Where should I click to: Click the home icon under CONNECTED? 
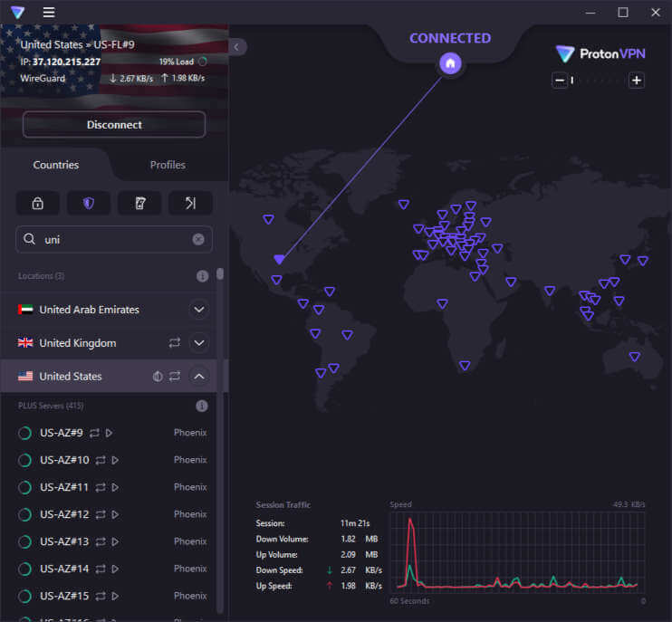click(450, 63)
